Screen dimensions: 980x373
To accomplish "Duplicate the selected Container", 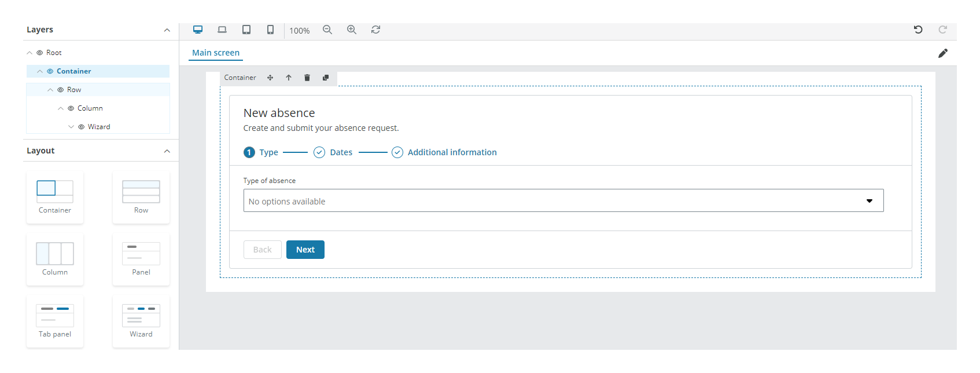I will (x=326, y=78).
